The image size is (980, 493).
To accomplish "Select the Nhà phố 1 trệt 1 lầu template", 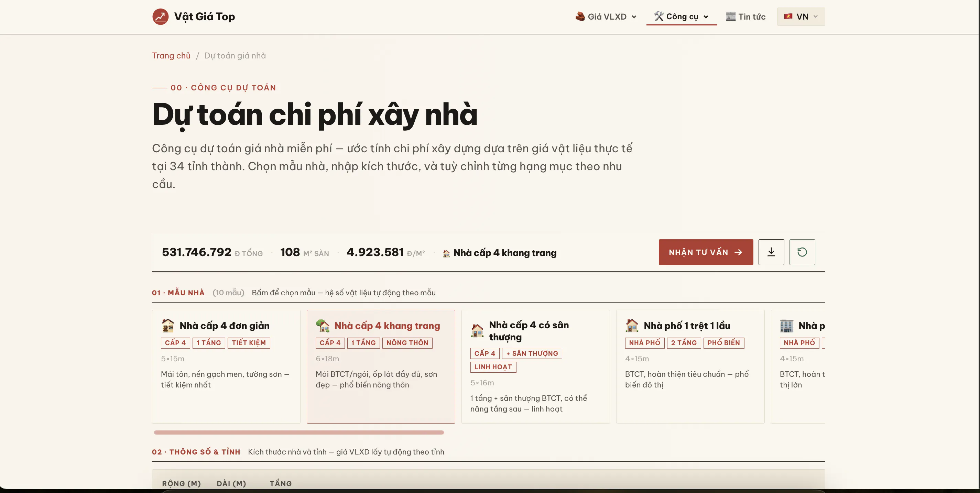I will (x=690, y=366).
